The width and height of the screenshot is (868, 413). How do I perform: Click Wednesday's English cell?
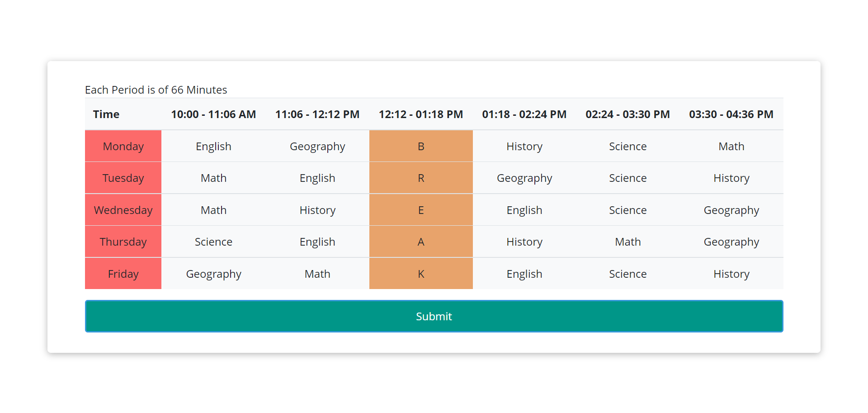tap(524, 210)
